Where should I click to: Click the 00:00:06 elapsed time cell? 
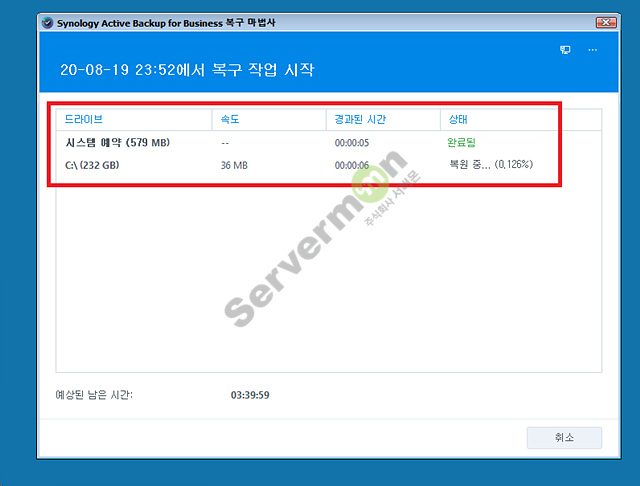click(352, 165)
